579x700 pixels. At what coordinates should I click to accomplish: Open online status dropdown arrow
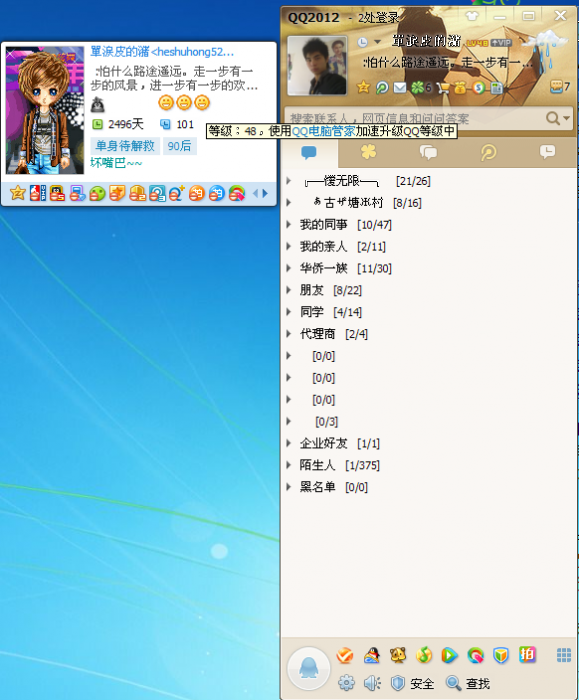(x=377, y=42)
